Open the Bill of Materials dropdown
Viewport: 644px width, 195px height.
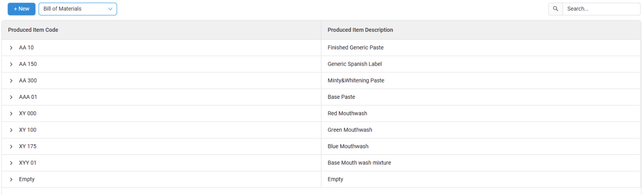coord(78,9)
